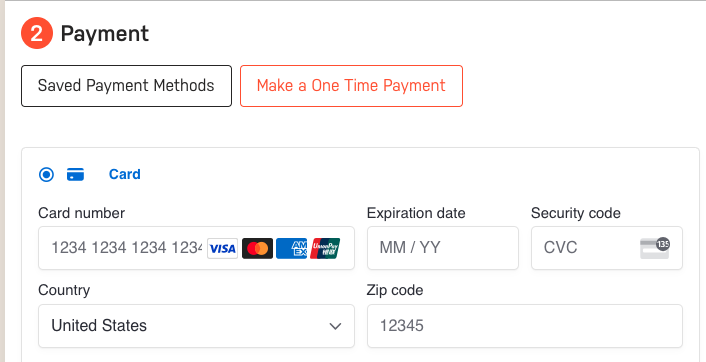Click the CVC card hint icon
This screenshot has height=362, width=706.
[x=655, y=248]
